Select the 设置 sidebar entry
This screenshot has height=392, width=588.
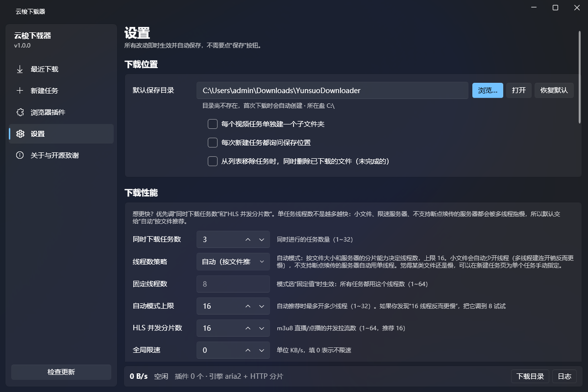[61, 134]
